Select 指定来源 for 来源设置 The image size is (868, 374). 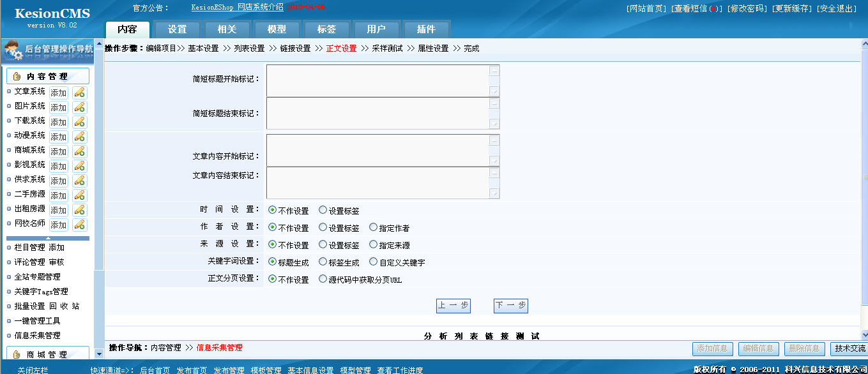[x=373, y=244]
